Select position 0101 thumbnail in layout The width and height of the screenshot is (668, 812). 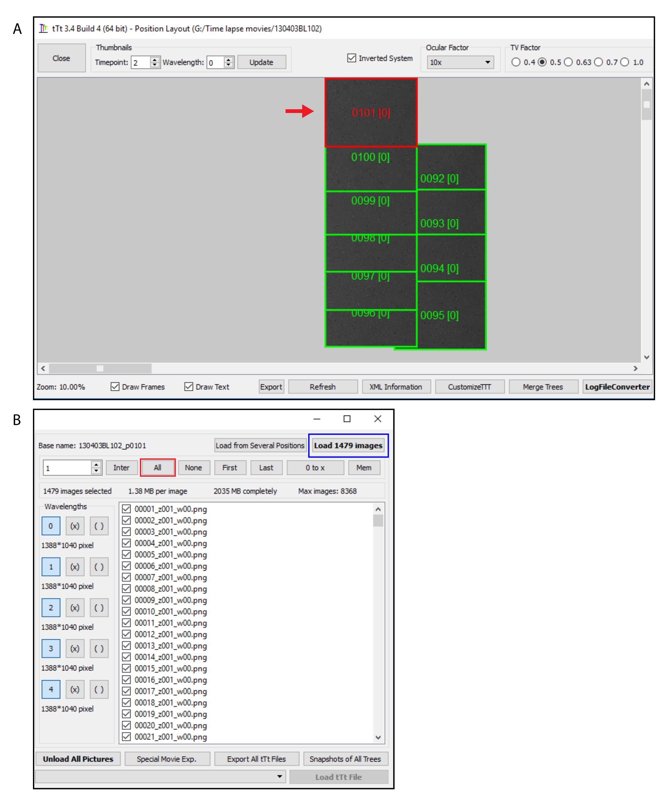click(x=371, y=113)
